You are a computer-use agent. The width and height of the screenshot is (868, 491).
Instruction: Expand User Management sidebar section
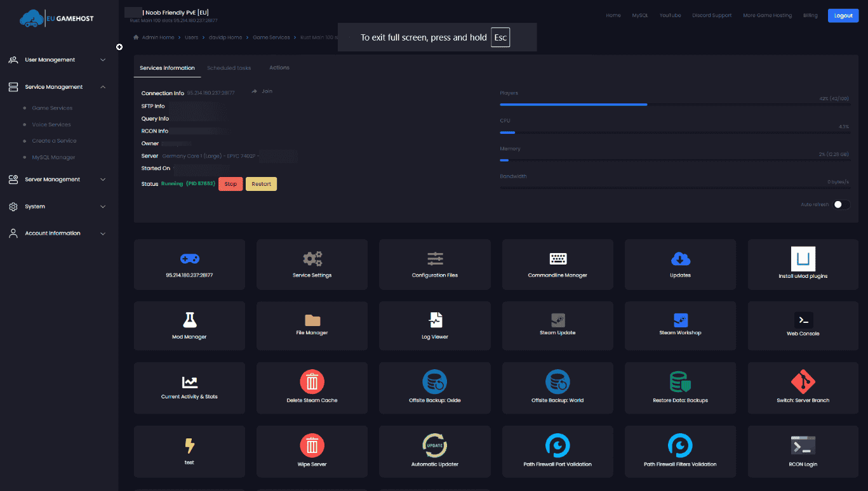[57, 60]
